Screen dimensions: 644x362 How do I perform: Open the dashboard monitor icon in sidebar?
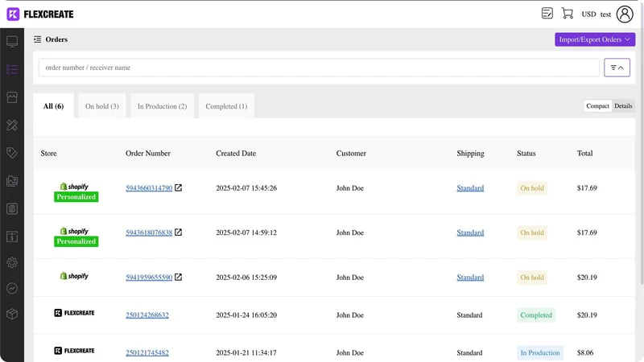12,42
